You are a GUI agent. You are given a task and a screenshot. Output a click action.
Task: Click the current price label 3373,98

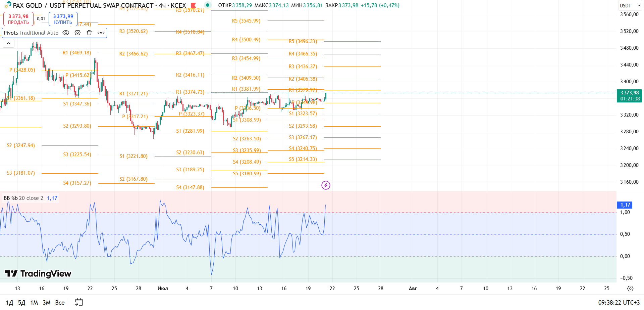[x=629, y=96]
